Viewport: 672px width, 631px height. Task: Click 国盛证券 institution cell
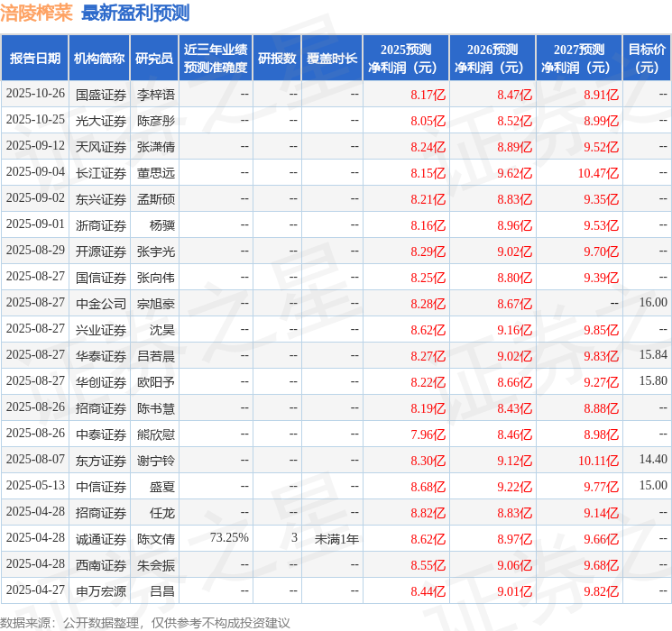101,95
